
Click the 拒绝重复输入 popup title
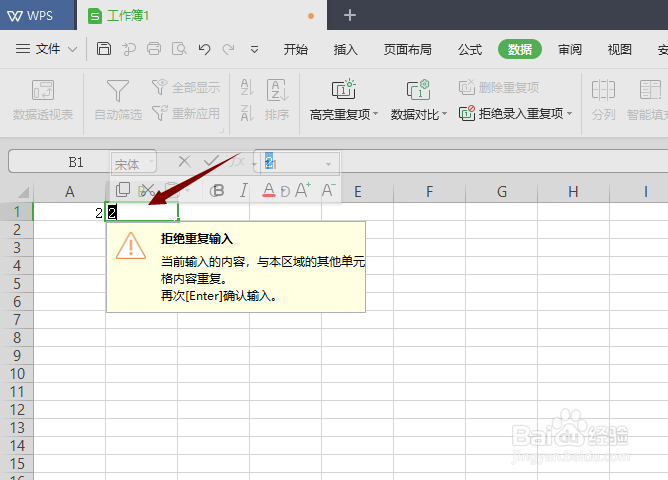pyautogui.click(x=197, y=239)
